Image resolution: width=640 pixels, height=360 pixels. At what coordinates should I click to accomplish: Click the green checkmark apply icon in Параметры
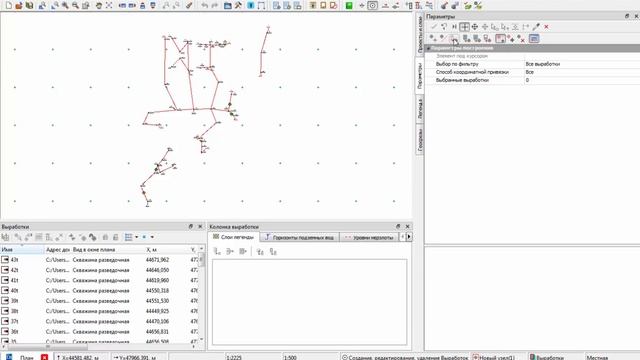click(x=433, y=27)
